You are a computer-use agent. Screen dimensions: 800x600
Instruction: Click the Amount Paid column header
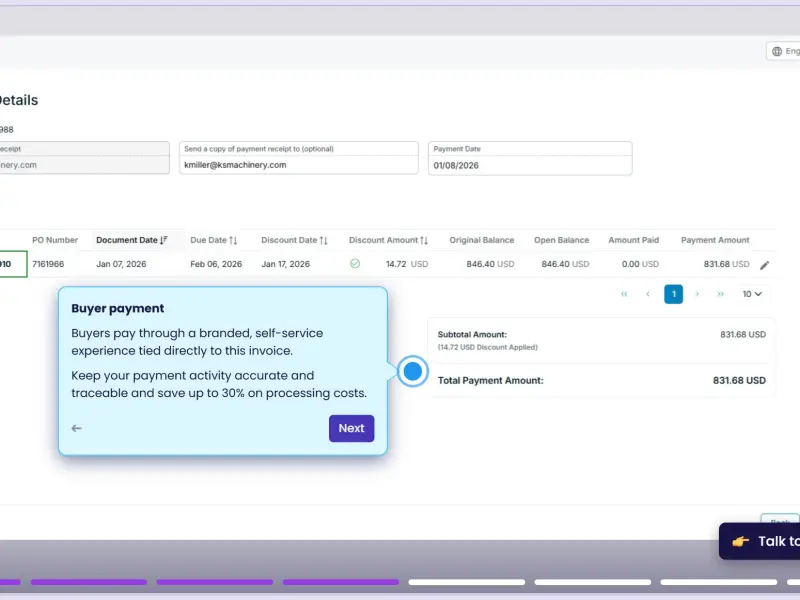click(633, 240)
